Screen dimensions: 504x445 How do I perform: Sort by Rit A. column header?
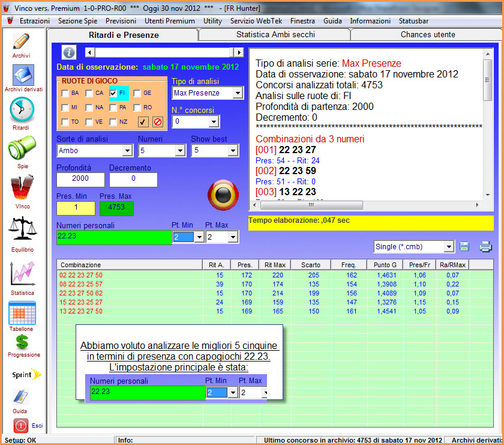(217, 265)
